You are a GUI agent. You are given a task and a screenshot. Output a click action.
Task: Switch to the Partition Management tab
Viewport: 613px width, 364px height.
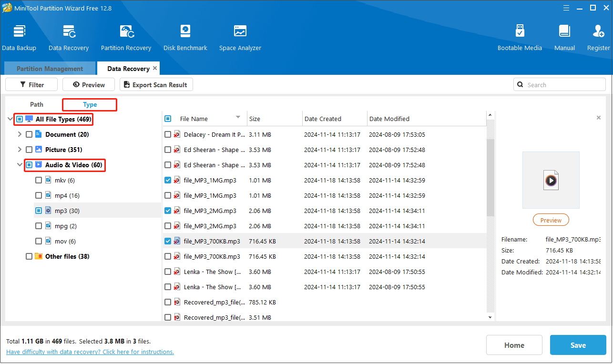(x=50, y=69)
